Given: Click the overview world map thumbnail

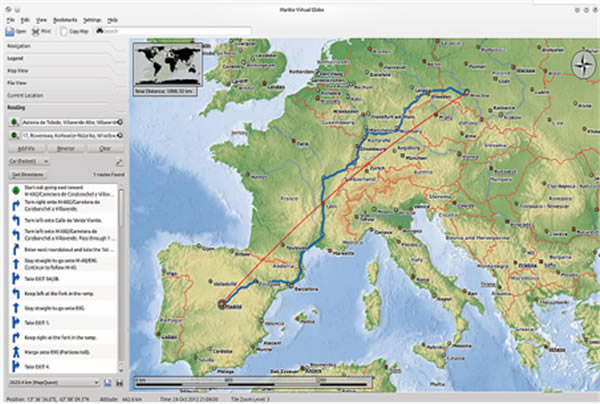Looking at the screenshot, I should pos(168,65).
